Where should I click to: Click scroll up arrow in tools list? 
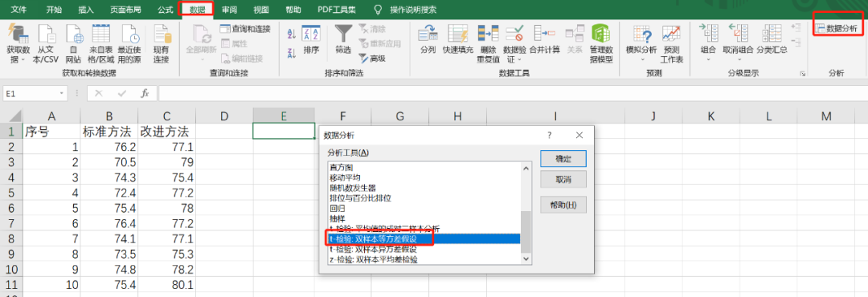pyautogui.click(x=526, y=167)
